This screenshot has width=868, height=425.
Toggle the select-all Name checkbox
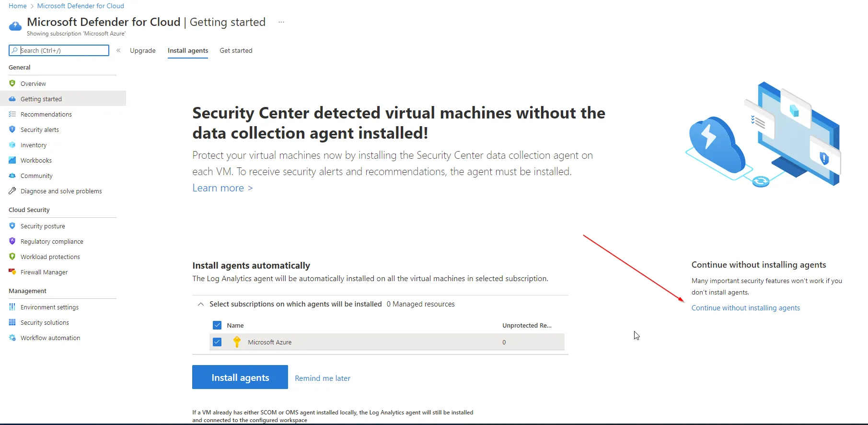point(217,325)
